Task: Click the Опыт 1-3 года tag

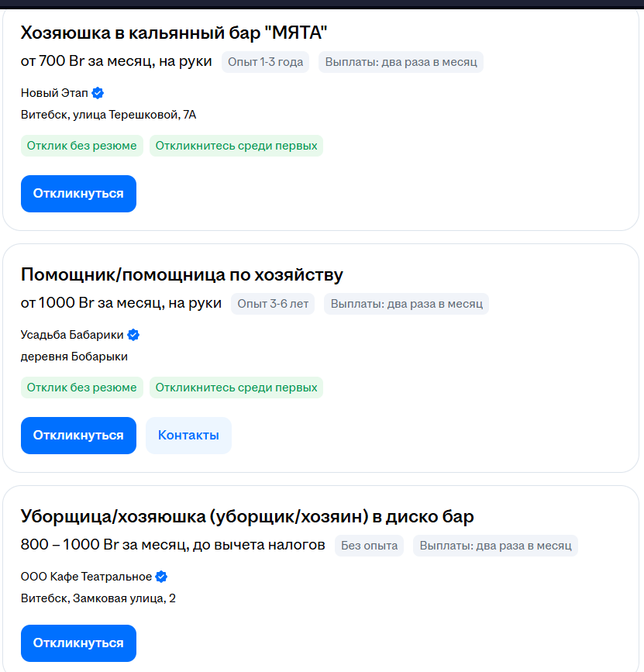Action: tap(265, 62)
